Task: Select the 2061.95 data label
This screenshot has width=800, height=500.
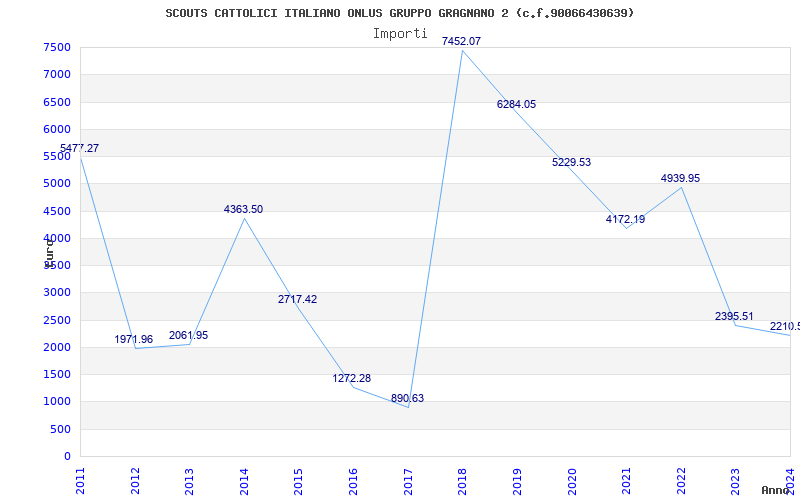Action: 188,335
